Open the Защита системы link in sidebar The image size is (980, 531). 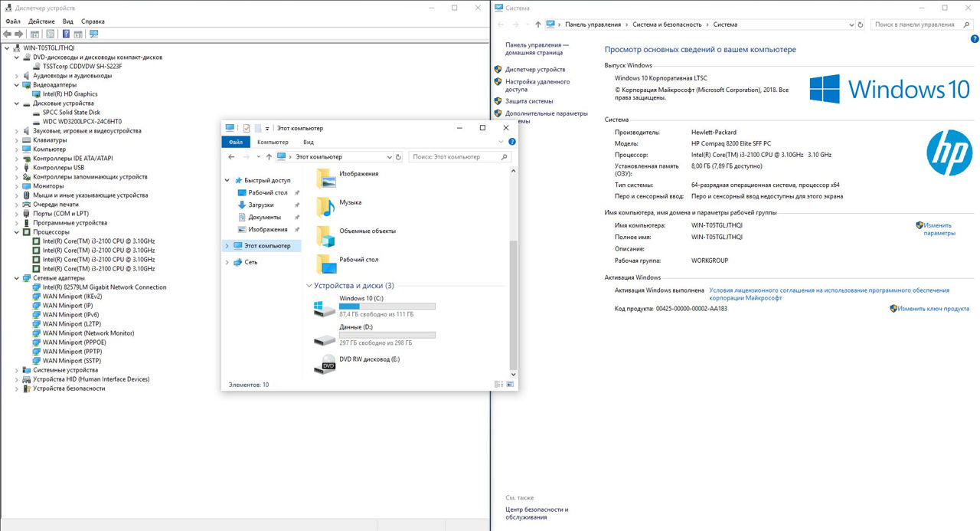pyautogui.click(x=528, y=101)
